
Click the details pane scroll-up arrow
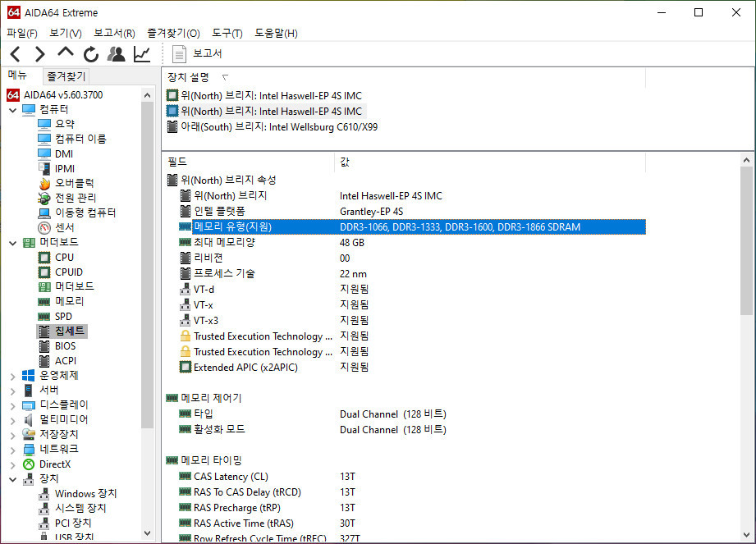point(746,160)
